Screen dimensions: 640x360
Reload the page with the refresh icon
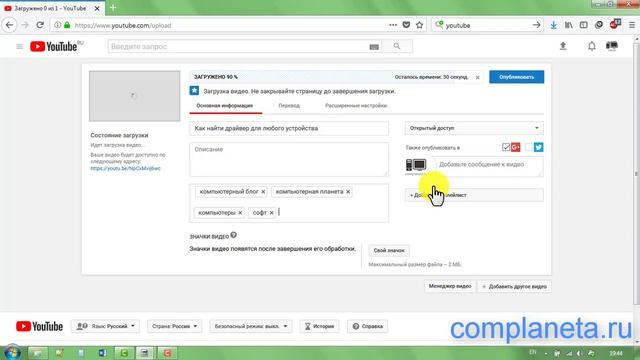[x=40, y=25]
